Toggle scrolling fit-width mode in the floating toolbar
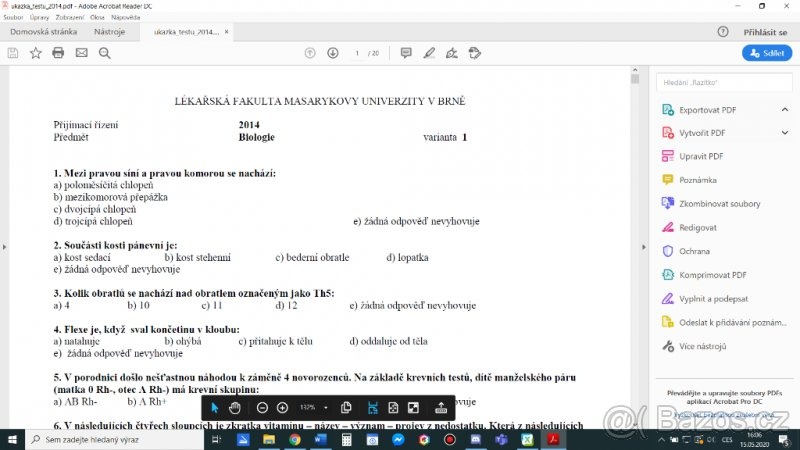This screenshot has height=450, width=800. pyautogui.click(x=372, y=408)
